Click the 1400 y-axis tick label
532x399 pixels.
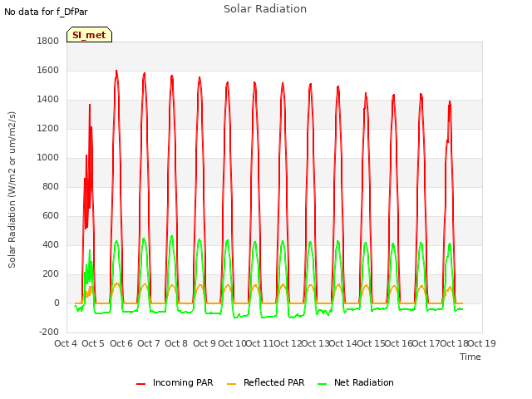click(x=48, y=100)
